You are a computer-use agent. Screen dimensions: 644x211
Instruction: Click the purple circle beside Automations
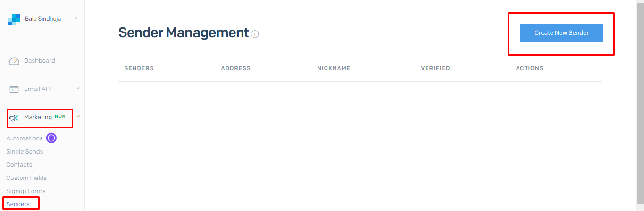click(x=51, y=138)
